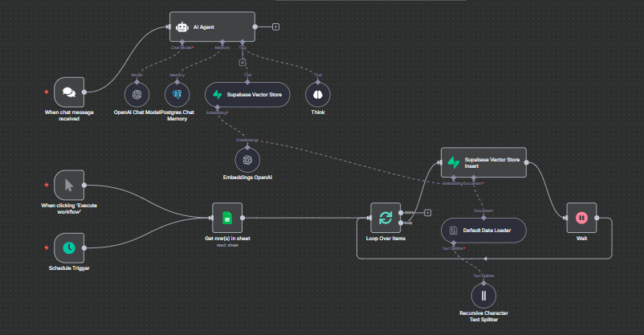Viewport: 644px width, 335px height.
Task: Click the Wait node output connector dot
Action: pyautogui.click(x=597, y=218)
